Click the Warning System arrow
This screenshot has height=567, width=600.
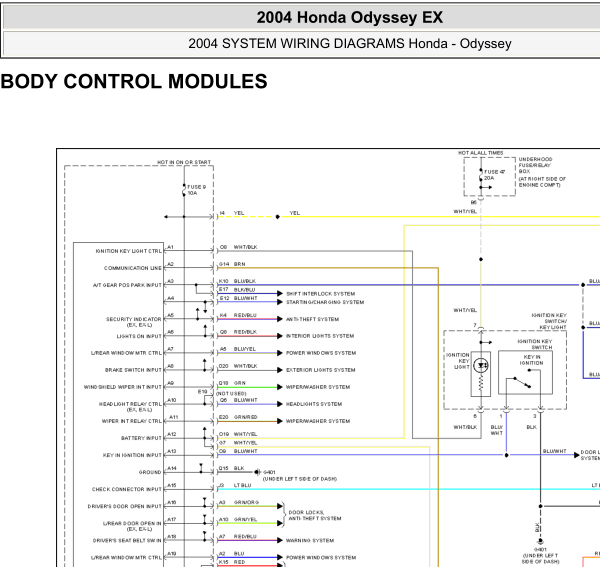click(279, 540)
